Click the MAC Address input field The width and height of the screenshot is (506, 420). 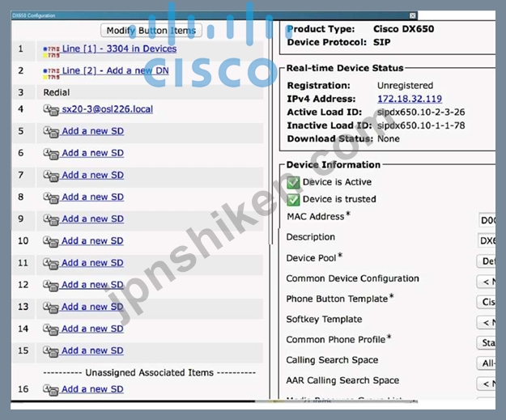point(487,220)
